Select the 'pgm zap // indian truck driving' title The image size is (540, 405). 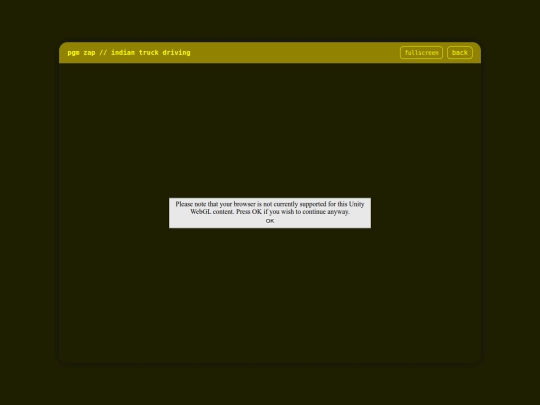(x=129, y=53)
